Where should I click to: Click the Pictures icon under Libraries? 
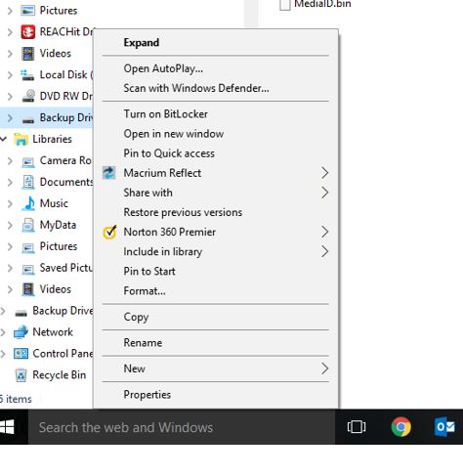(28, 248)
